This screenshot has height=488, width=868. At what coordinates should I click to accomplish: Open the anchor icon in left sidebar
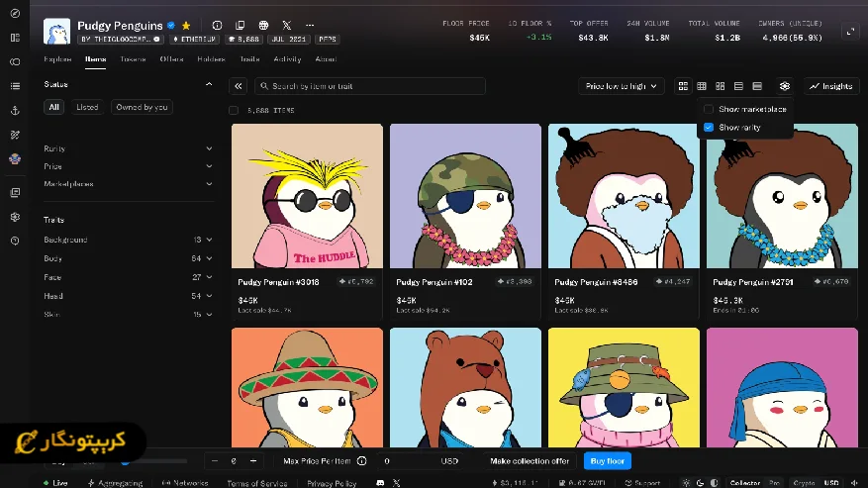tap(15, 110)
